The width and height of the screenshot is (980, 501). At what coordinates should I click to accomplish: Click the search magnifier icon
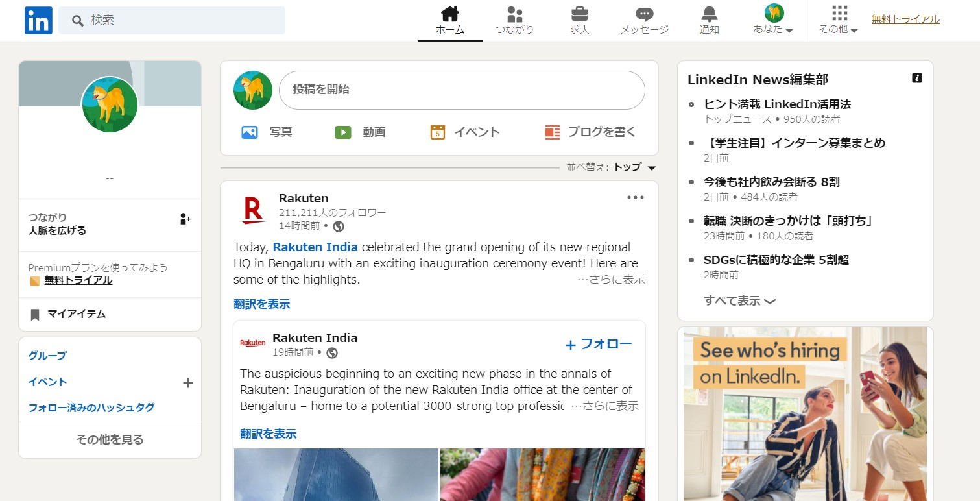click(78, 21)
